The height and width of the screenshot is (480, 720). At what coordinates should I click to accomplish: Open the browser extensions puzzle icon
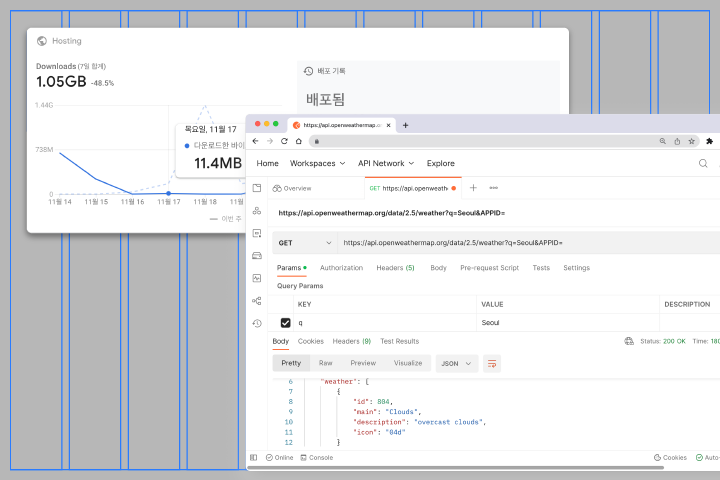point(709,141)
